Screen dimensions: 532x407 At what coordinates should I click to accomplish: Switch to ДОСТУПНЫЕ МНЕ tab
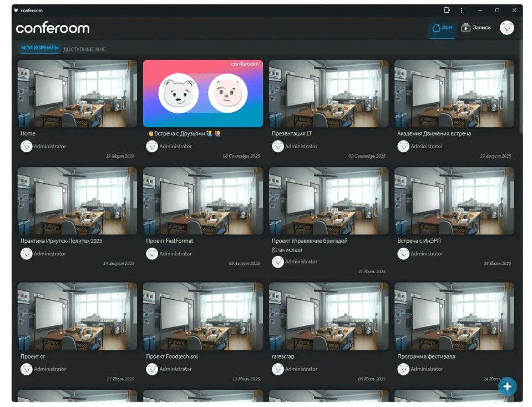click(x=84, y=49)
